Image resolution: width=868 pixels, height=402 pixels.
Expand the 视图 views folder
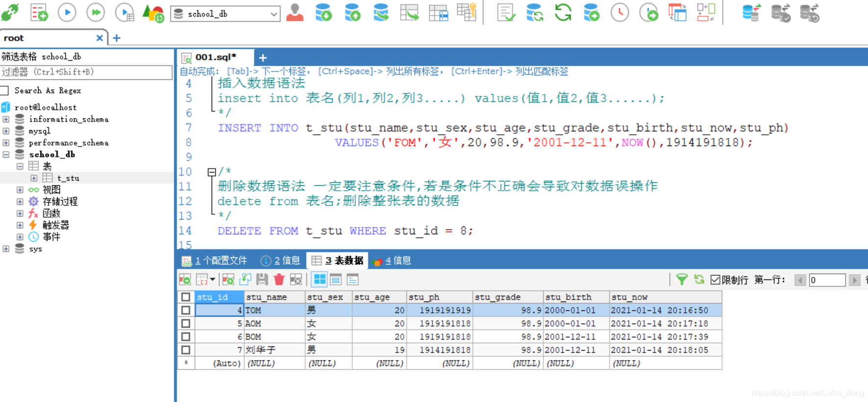20,190
